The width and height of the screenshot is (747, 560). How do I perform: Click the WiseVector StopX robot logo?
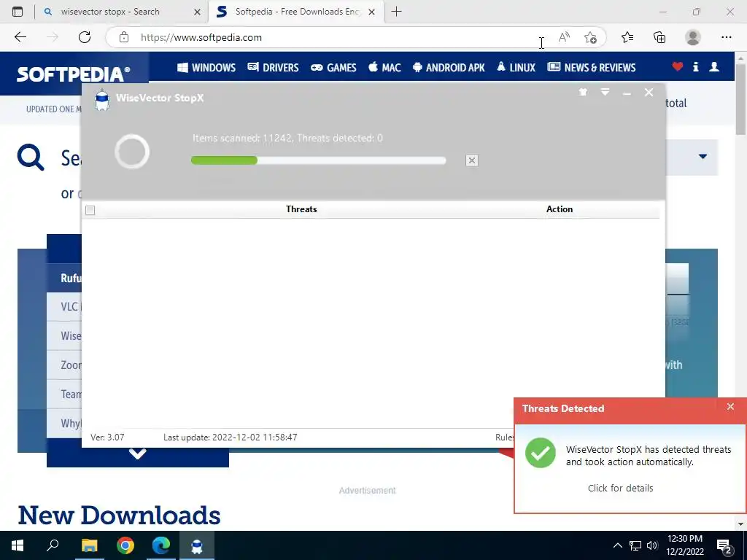[x=102, y=100]
